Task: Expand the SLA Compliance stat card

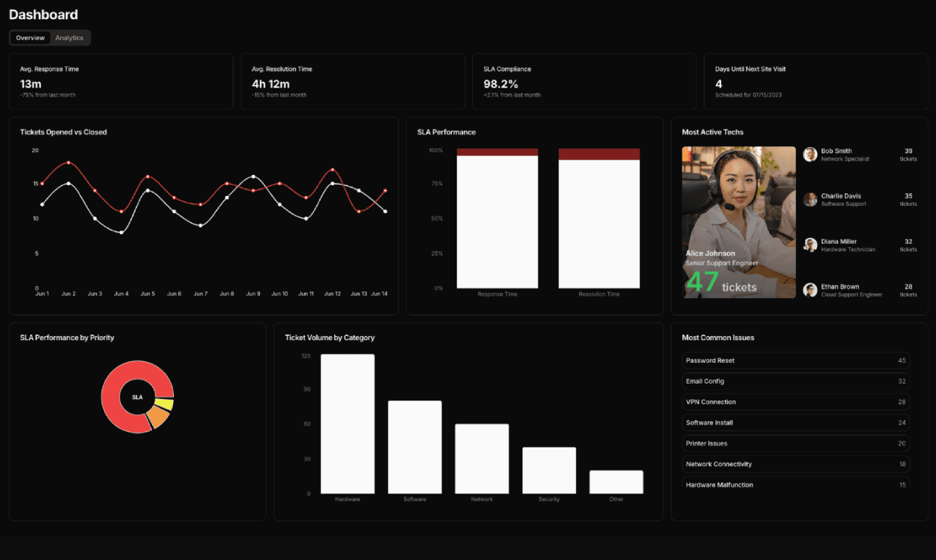Action: [584, 81]
